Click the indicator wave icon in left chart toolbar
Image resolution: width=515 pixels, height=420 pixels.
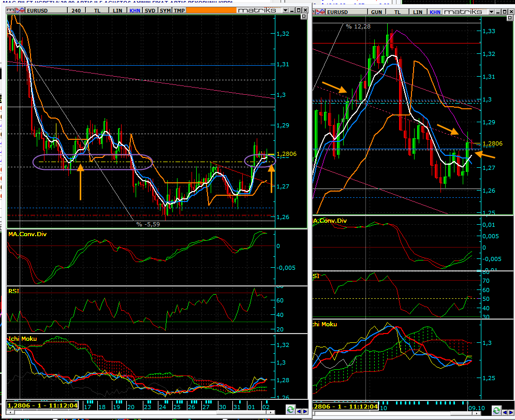click(12, 10)
